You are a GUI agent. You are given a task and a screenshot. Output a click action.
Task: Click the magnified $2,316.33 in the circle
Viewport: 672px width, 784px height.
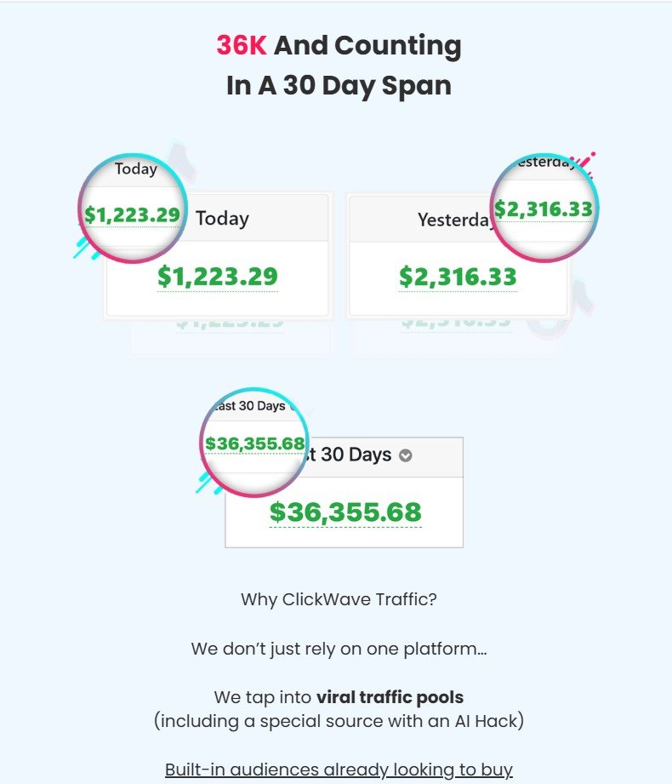pyautogui.click(x=544, y=209)
